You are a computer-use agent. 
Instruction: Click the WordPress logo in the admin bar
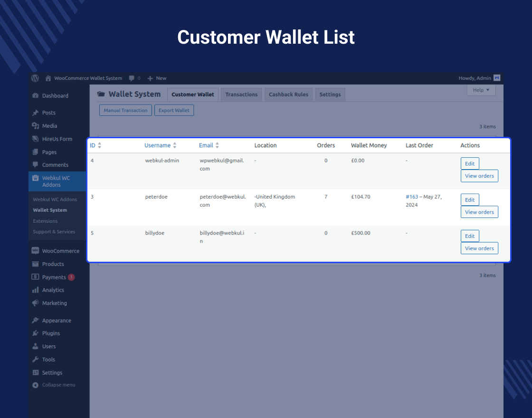point(34,78)
